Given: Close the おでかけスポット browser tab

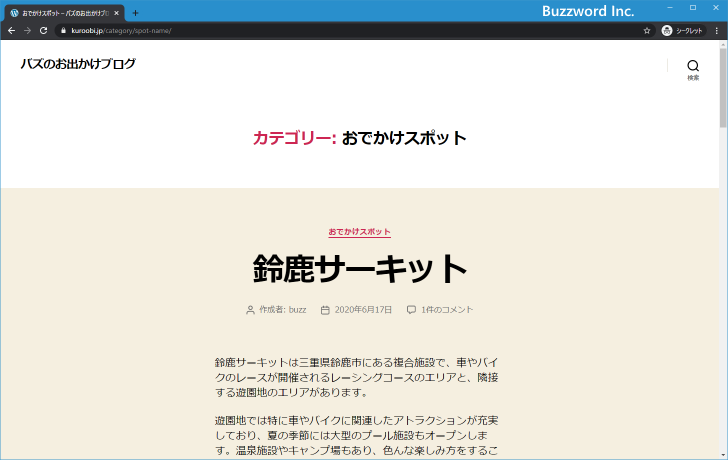Looking at the screenshot, I should point(117,13).
